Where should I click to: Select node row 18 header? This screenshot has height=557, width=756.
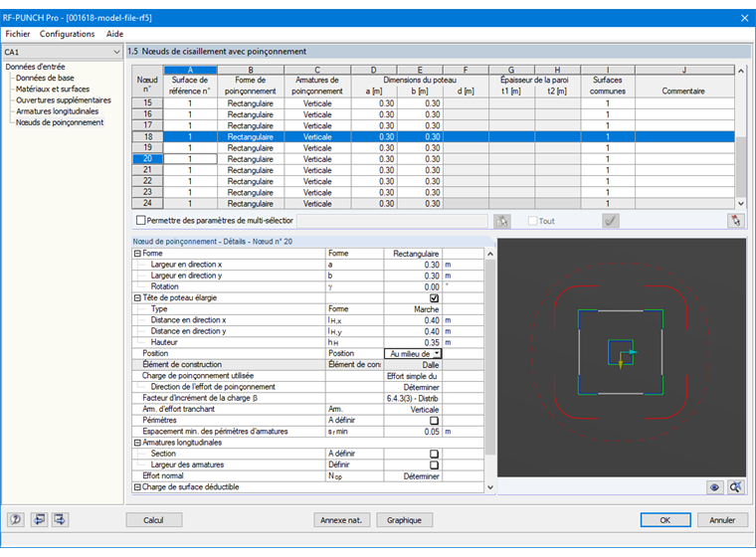[147, 136]
